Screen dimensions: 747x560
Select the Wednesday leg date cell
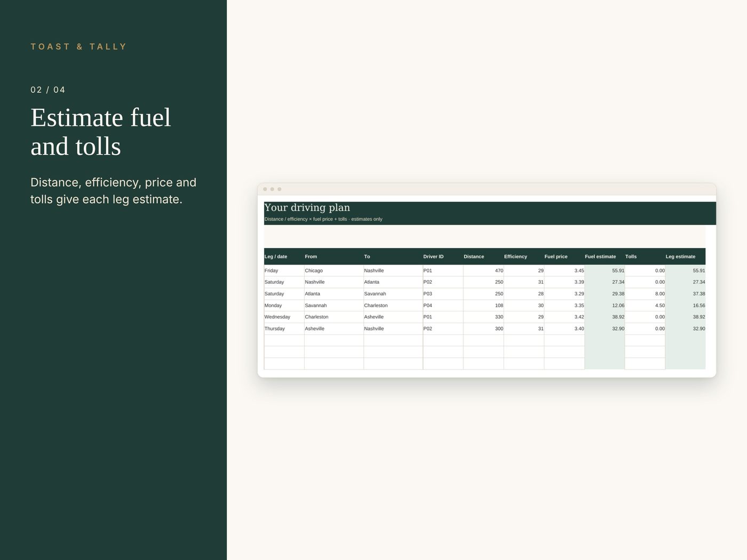click(284, 317)
